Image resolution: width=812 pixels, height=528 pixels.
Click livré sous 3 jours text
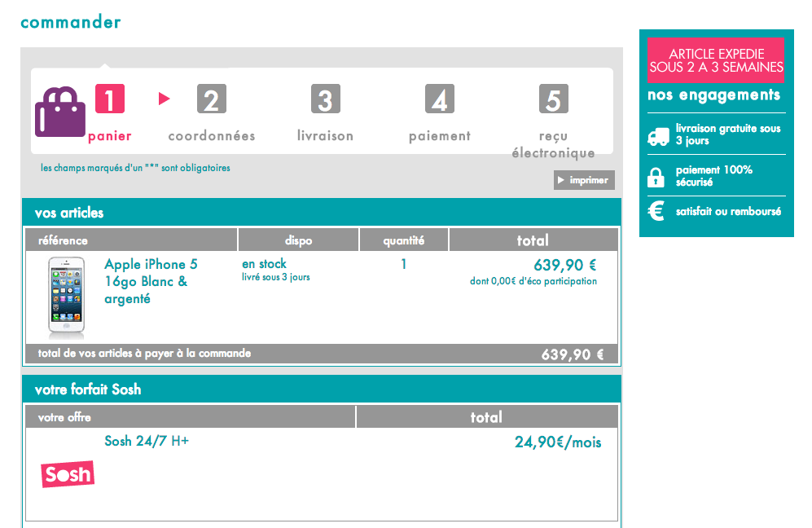pos(276,277)
